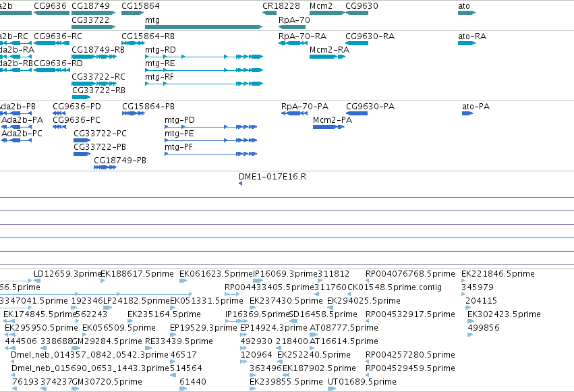
Task: Select the mtg gene bar
Action: pos(204,27)
